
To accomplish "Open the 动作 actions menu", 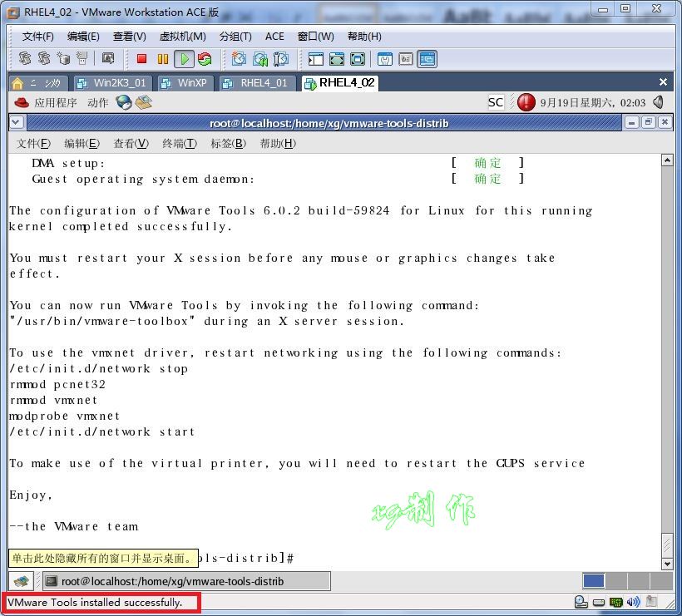I will [98, 102].
